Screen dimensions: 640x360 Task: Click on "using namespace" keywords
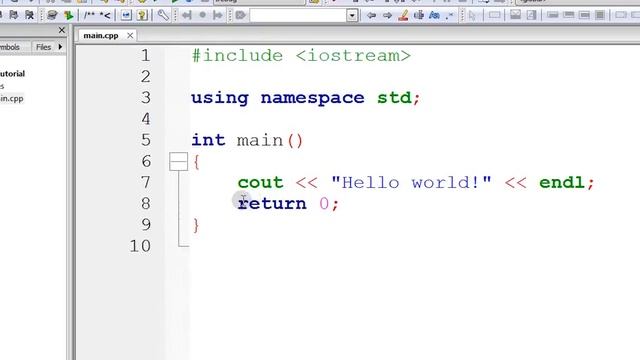point(278,98)
